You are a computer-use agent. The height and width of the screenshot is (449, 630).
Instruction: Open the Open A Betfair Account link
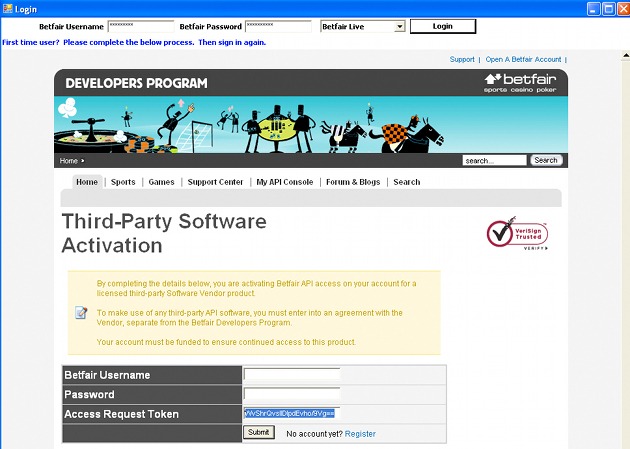[523, 59]
